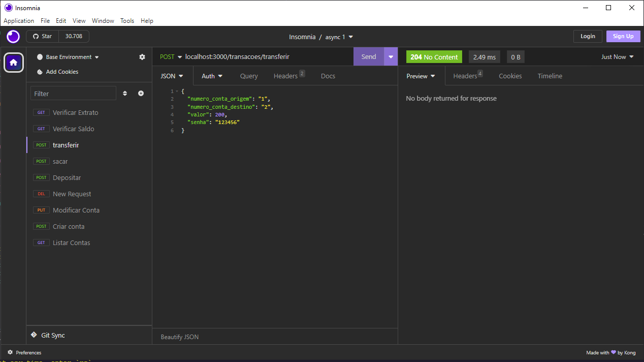Screen dimensions: 644x362
Task: Open the Tools menu
Action: (127, 20)
